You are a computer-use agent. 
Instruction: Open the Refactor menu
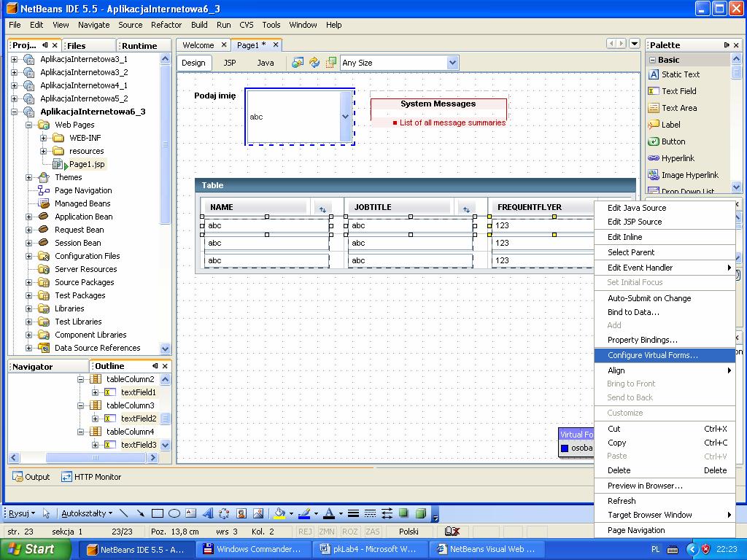click(x=166, y=25)
